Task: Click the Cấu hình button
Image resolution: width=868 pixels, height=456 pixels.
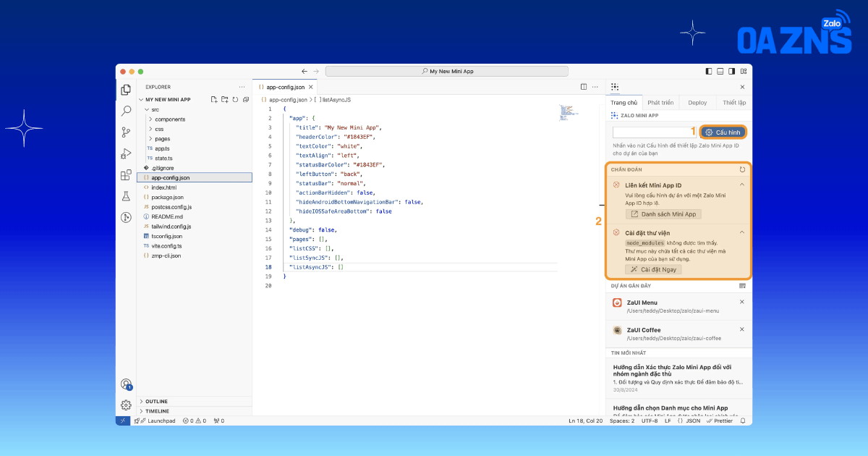Action: pyautogui.click(x=723, y=132)
